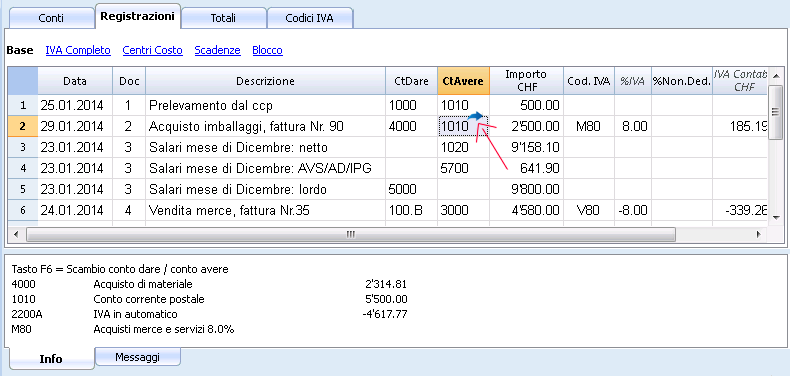790x376 pixels.
Task: Open the Codici IVA tab
Action: [309, 18]
